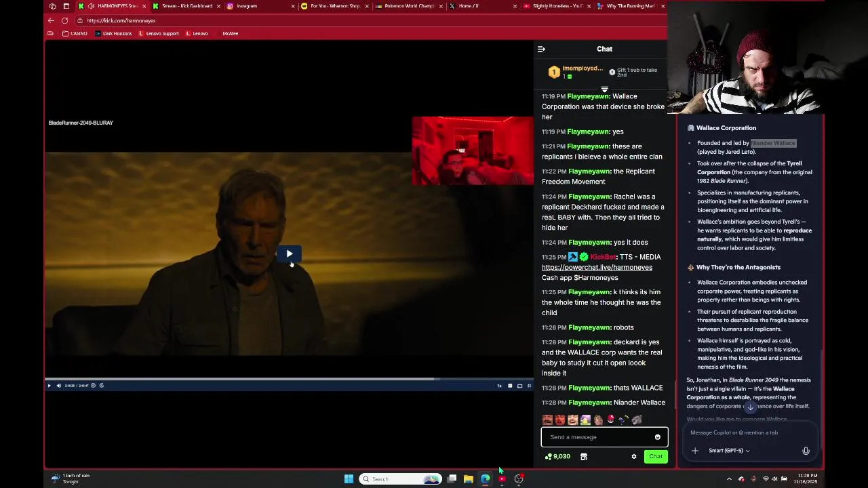Play the Blade Runner video with center play button
The height and width of the screenshot is (488, 868).
[x=290, y=253]
